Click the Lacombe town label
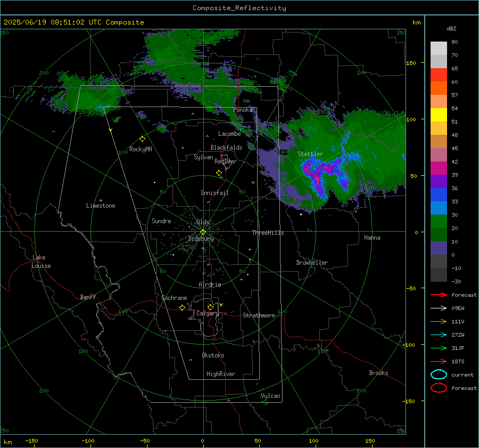The width and height of the screenshot is (479, 448). click(229, 134)
